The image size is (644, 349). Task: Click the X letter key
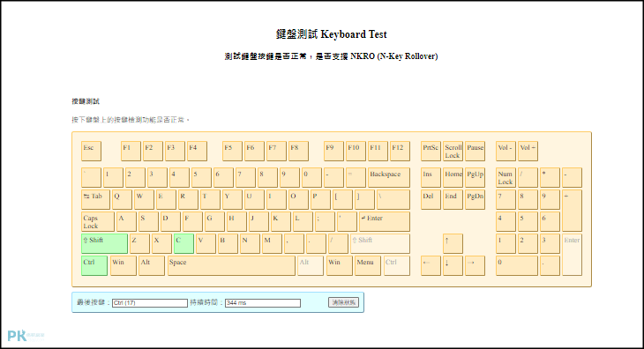click(x=161, y=243)
